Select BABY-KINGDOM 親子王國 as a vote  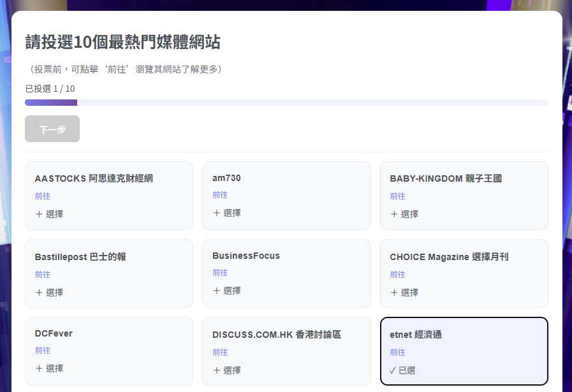[x=404, y=214]
